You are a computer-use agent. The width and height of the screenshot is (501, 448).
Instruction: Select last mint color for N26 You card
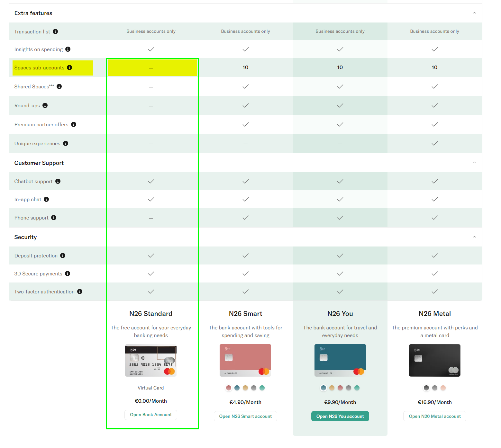pos(357,388)
